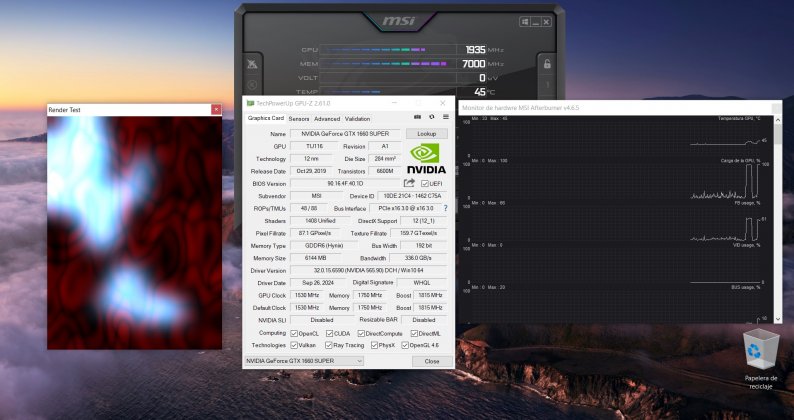Viewport: 794px width, 420px height.
Task: Click the MSI logo in Afterburner
Action: (x=399, y=21)
